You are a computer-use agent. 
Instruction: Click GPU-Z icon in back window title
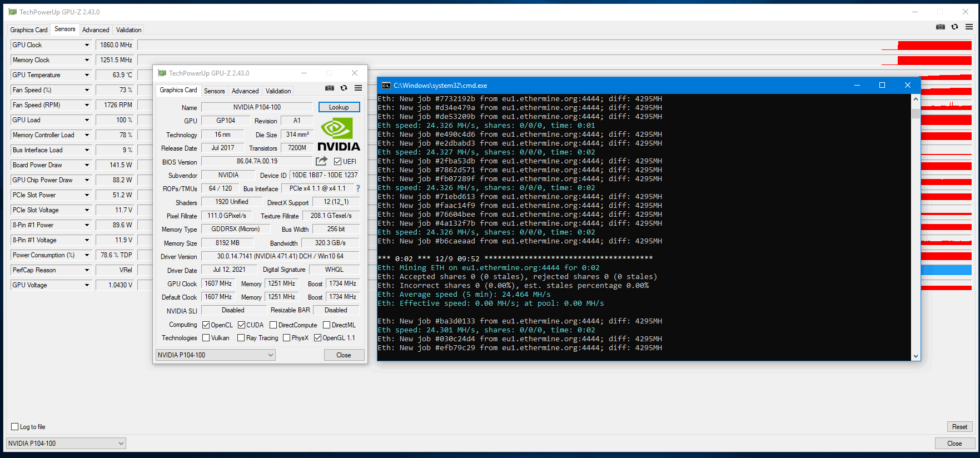(x=13, y=12)
